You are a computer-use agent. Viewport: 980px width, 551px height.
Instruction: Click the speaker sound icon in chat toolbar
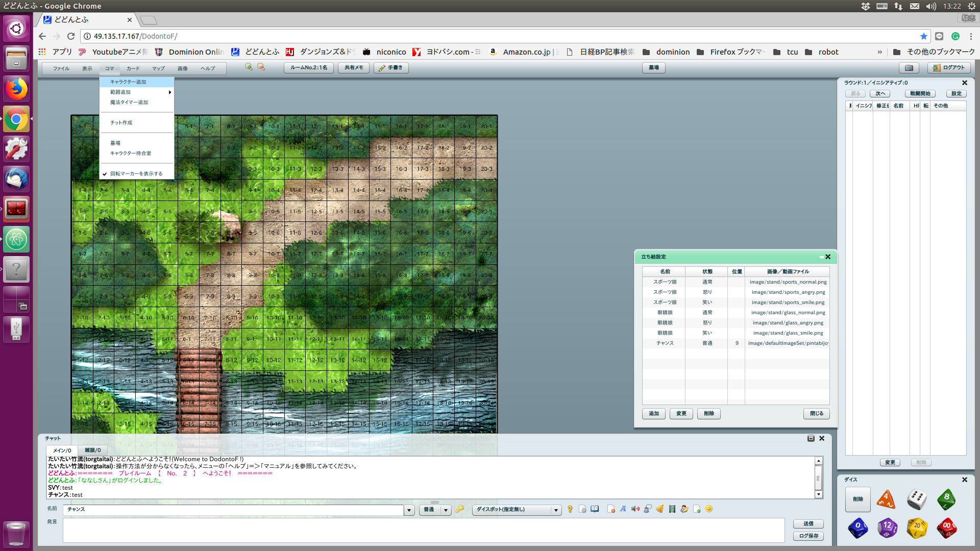click(635, 509)
